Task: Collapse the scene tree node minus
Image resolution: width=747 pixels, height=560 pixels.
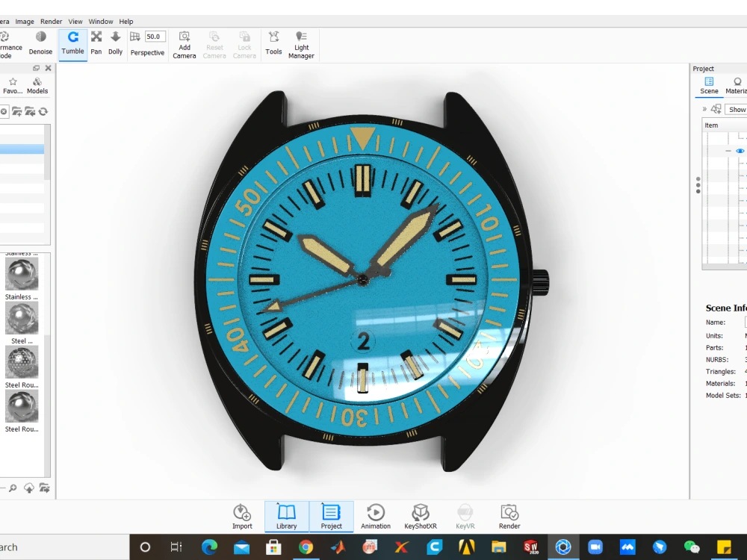Action: [728, 151]
